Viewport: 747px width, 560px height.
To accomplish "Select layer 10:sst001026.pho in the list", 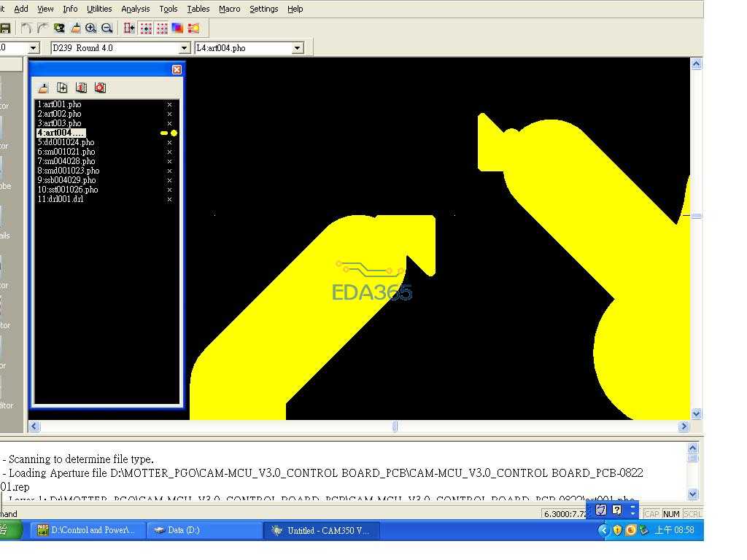I will click(x=68, y=190).
